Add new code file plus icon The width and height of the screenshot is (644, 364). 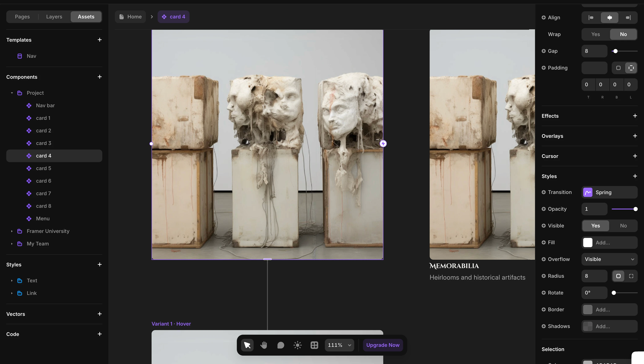[x=100, y=334]
